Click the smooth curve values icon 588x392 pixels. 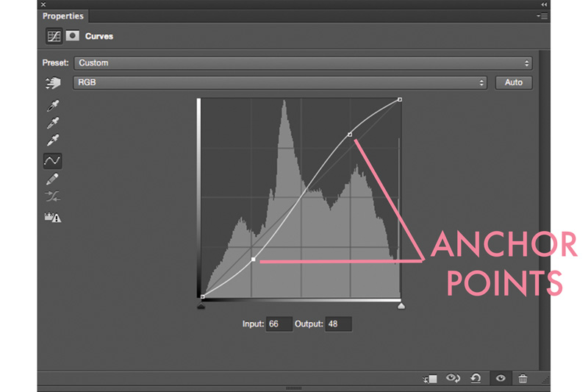click(x=53, y=197)
